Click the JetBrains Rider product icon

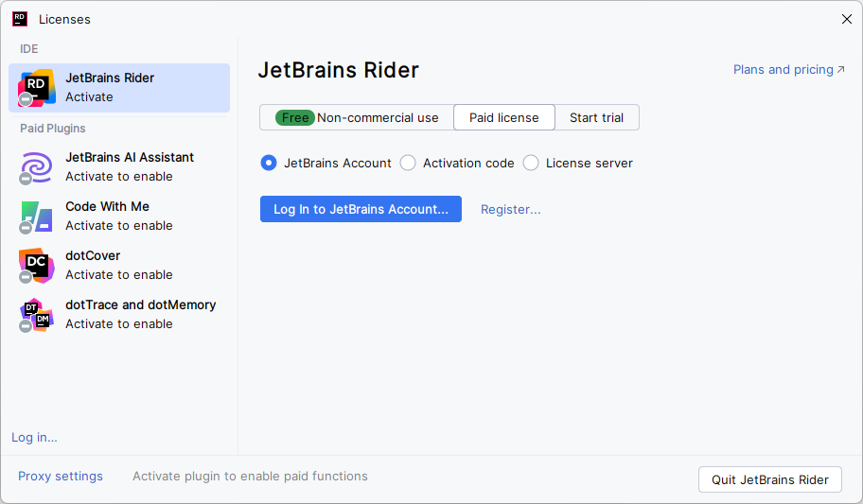[37, 88]
